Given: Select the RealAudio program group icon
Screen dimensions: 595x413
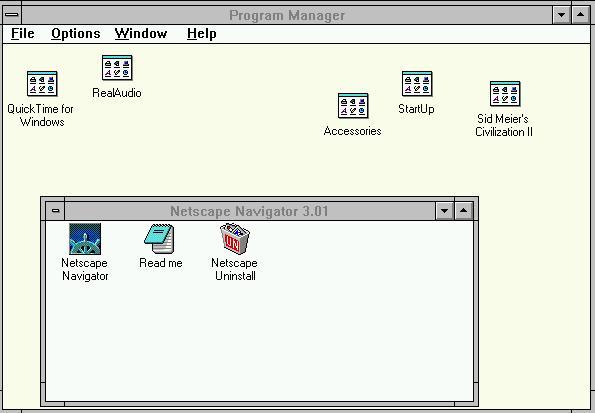Looking at the screenshot, I should [117, 68].
